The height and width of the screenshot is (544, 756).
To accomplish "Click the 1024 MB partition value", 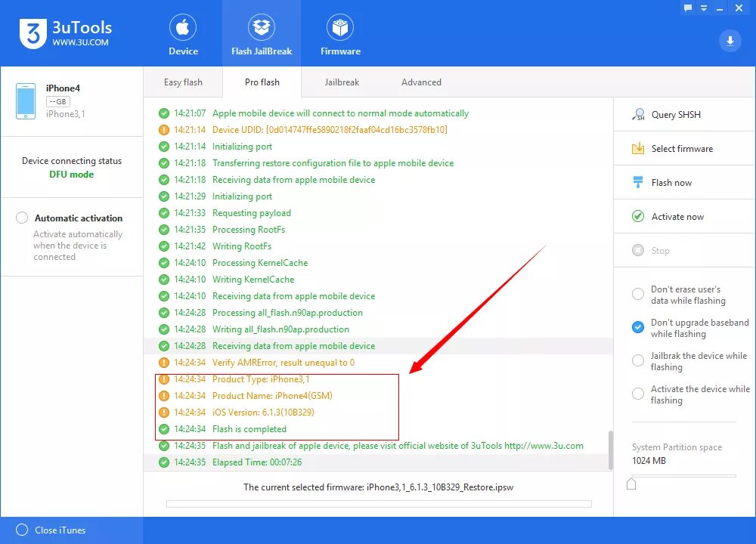I will click(649, 461).
